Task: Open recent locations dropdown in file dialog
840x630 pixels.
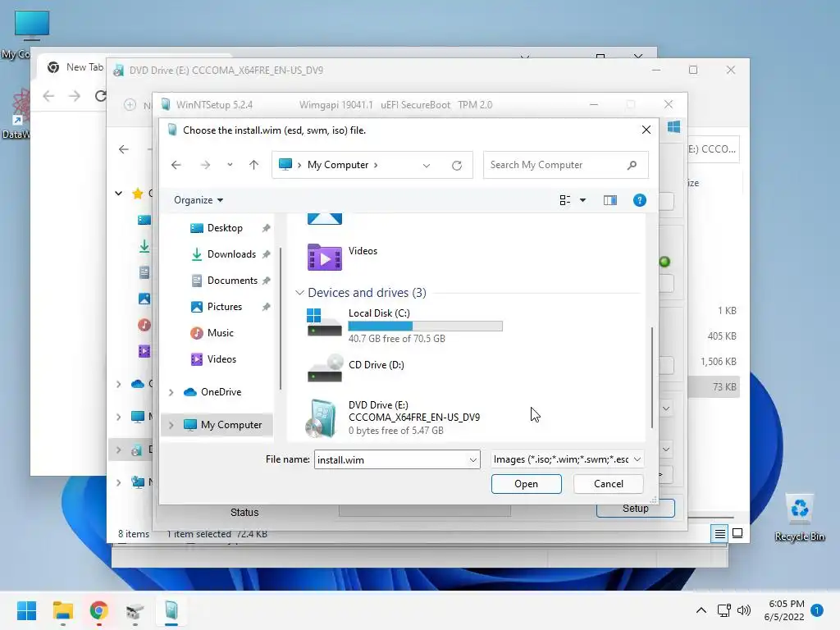Action: [x=230, y=165]
